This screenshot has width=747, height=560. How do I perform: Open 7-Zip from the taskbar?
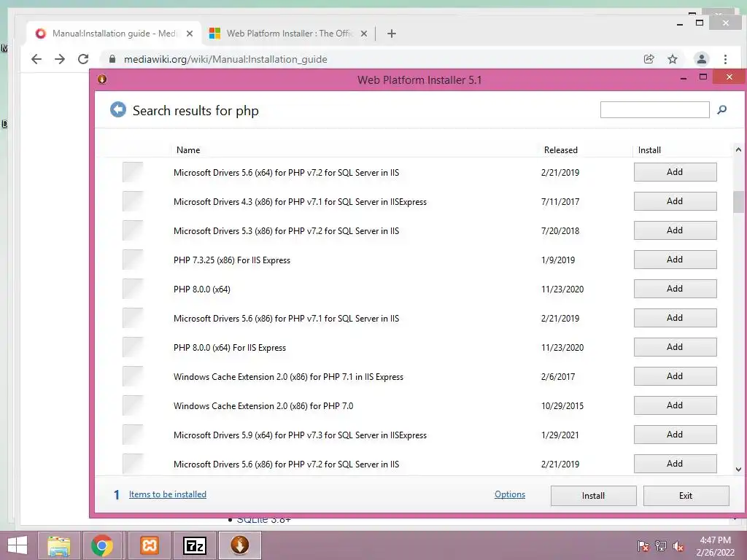194,545
